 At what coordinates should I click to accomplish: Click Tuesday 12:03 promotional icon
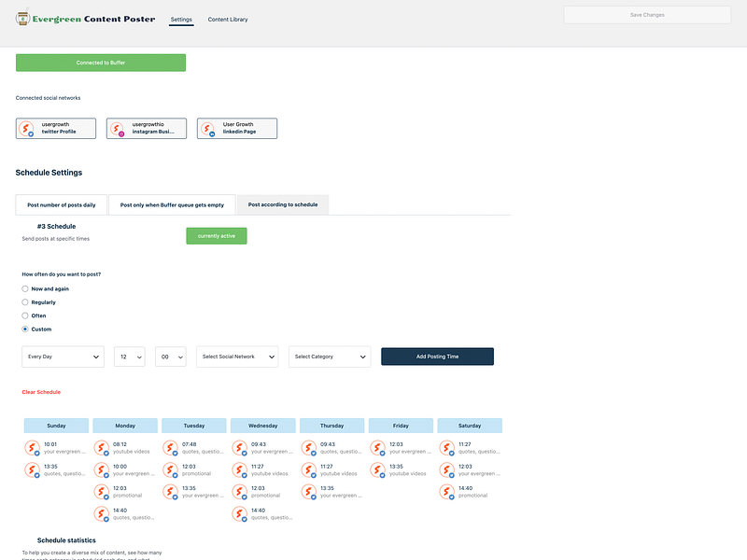171,470
